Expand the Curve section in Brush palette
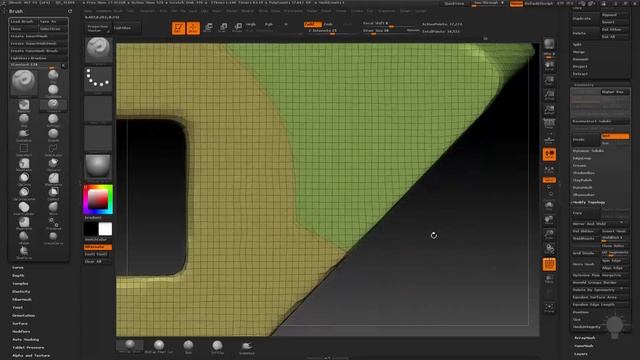 18,267
